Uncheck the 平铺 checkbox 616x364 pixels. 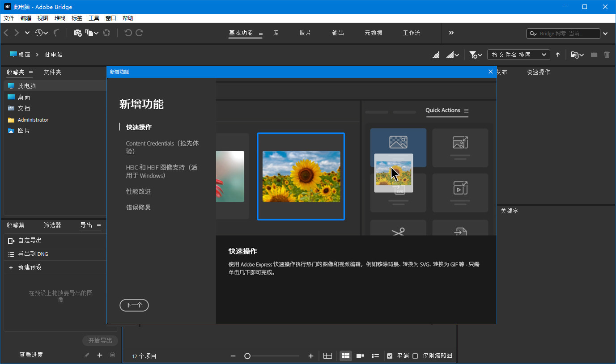(x=389, y=356)
